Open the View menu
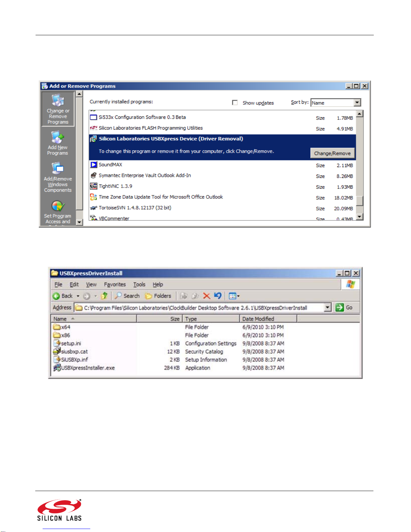The image size is (411, 532). 91,285
